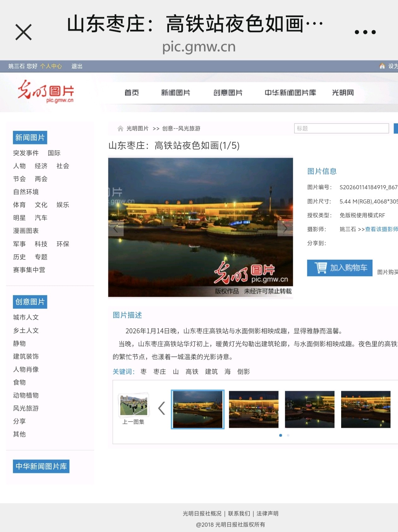Click the Guangming Picture logo
Screen dimensions: 398x532
(x=46, y=92)
